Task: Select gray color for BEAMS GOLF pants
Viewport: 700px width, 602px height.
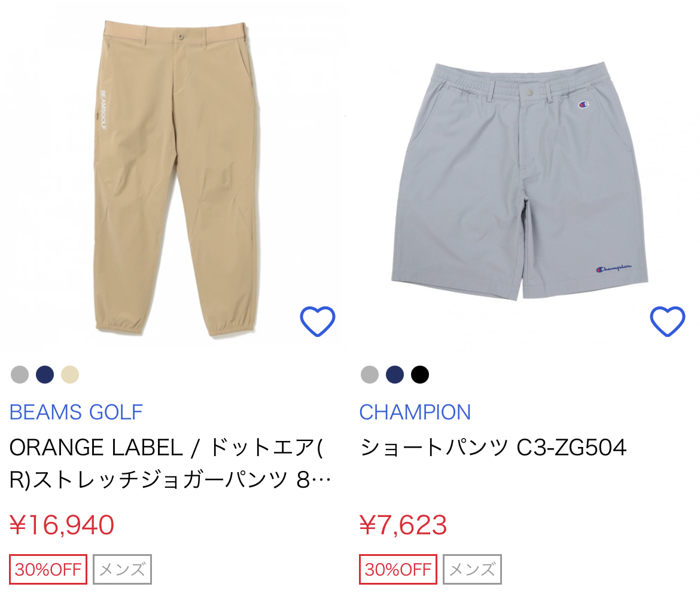Action: [x=20, y=374]
